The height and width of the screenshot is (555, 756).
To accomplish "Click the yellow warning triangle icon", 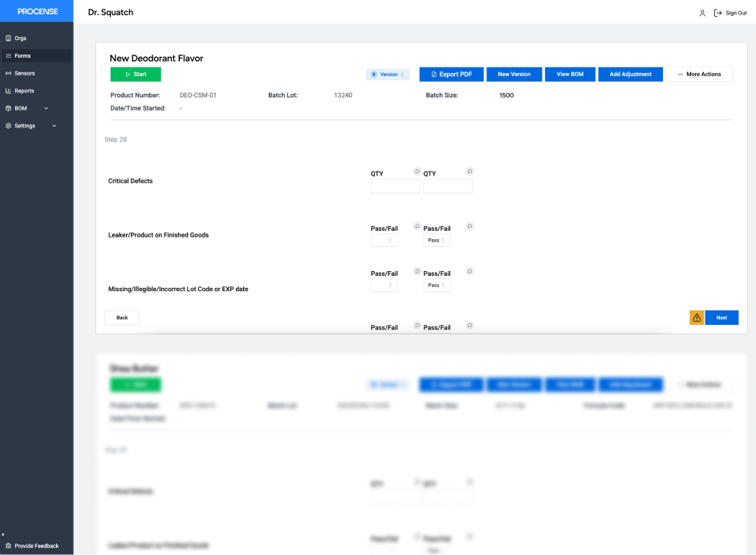I will (x=697, y=318).
